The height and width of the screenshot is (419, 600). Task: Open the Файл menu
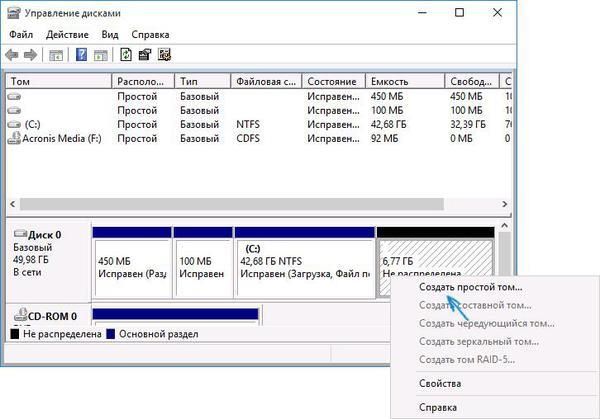[x=21, y=35]
